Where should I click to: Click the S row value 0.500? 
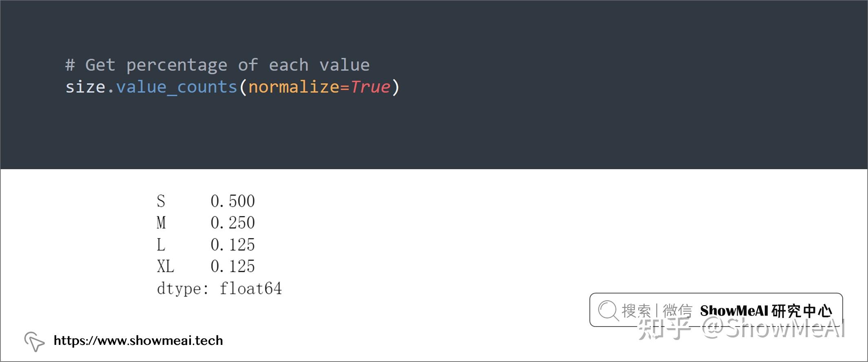click(232, 201)
